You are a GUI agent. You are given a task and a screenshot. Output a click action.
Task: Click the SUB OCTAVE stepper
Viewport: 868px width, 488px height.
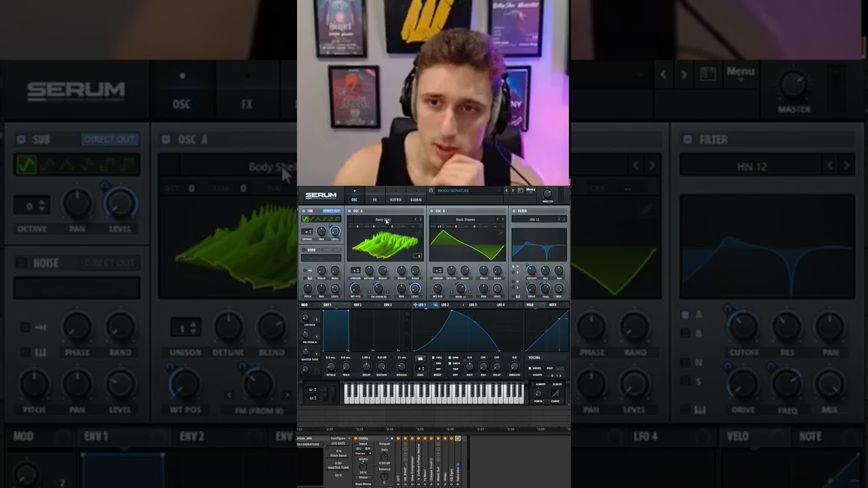(307, 232)
